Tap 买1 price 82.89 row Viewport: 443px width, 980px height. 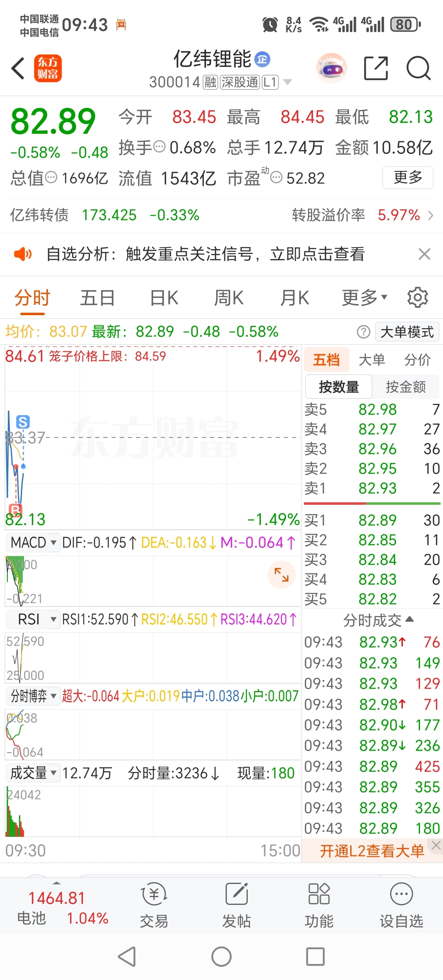[372, 520]
